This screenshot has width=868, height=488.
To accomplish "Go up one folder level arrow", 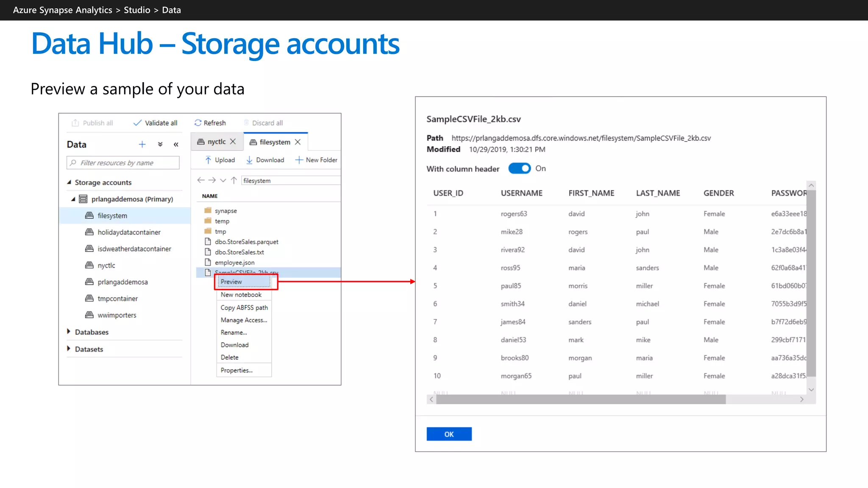I will coord(234,180).
